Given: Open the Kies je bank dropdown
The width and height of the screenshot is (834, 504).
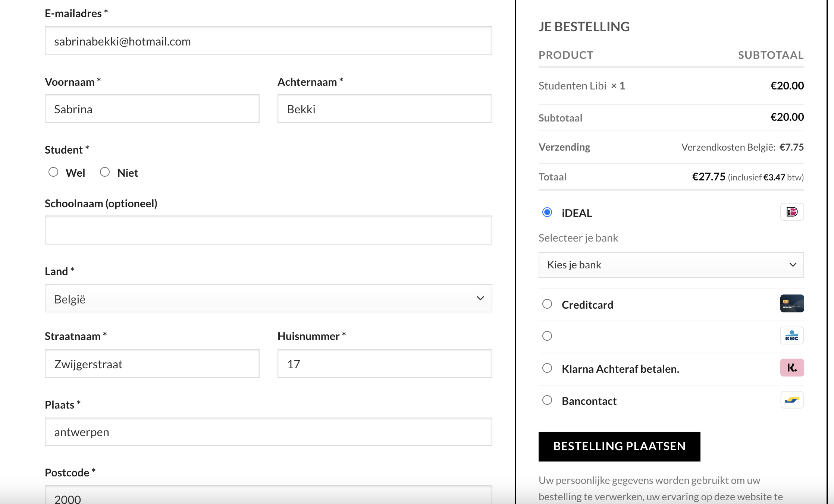Looking at the screenshot, I should (671, 265).
